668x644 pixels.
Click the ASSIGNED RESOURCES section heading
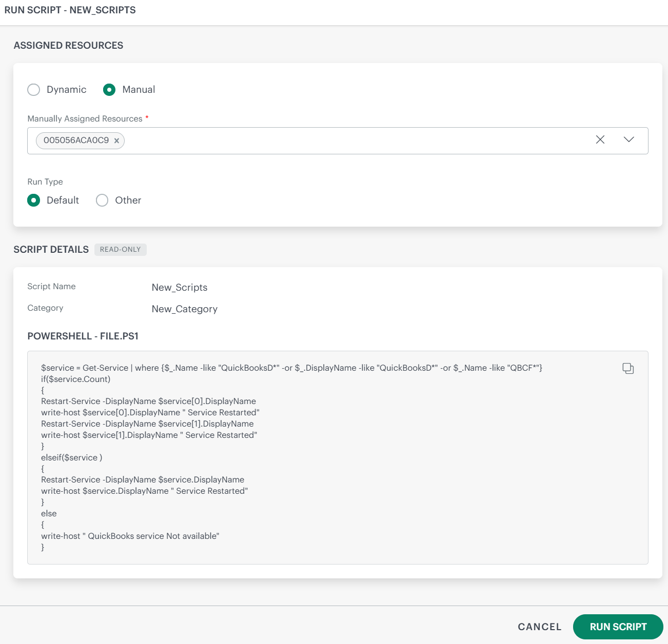click(x=68, y=45)
